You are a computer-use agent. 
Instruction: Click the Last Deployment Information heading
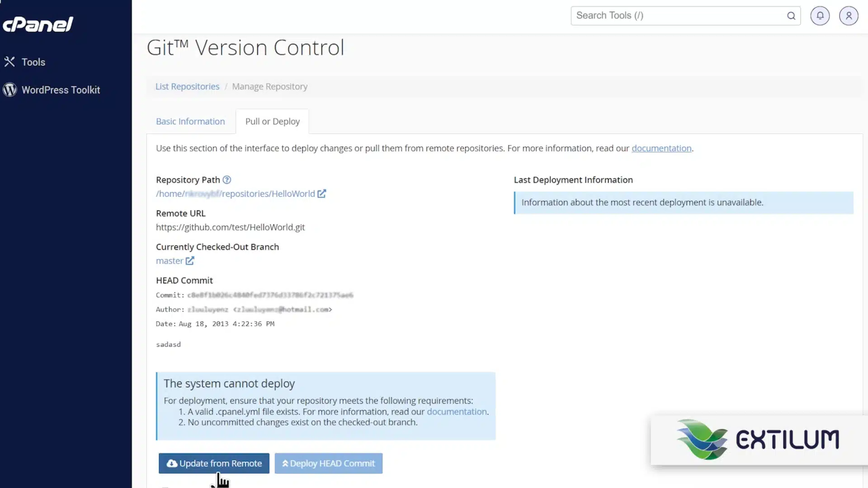point(573,180)
